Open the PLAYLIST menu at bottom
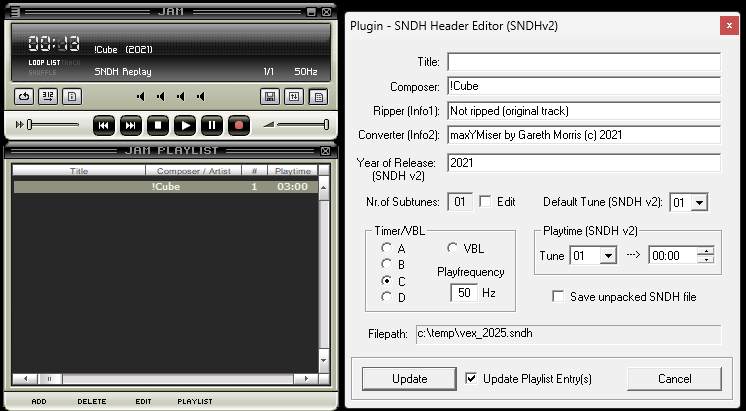This screenshot has height=411, width=746. pos(194,401)
